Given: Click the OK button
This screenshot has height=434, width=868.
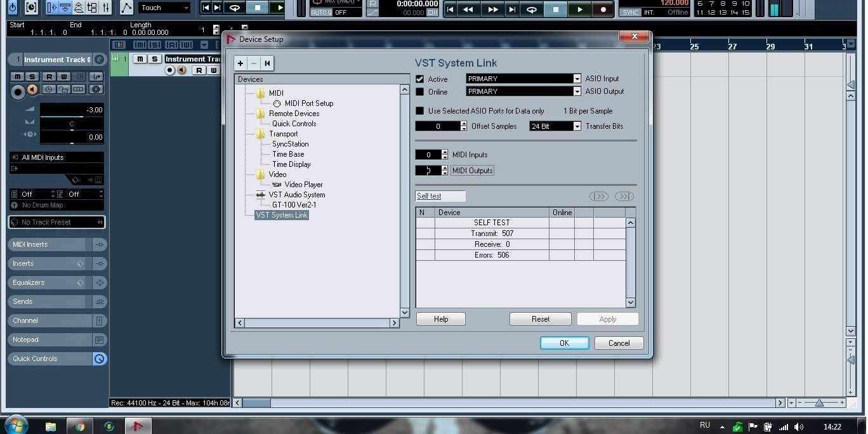Looking at the screenshot, I should (564, 343).
